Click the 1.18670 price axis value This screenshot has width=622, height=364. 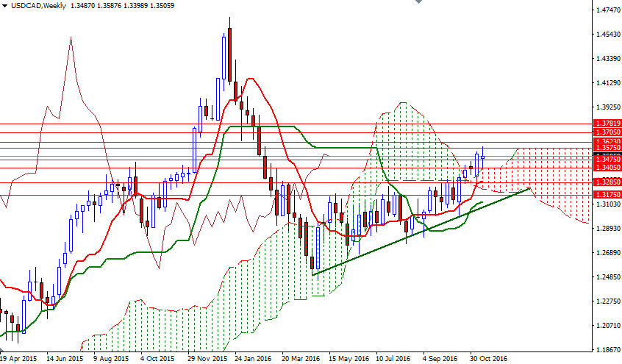click(x=608, y=350)
